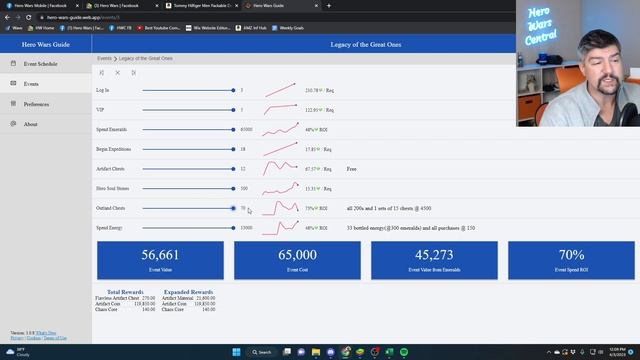Click the Events sidebar icon

pos(13,83)
